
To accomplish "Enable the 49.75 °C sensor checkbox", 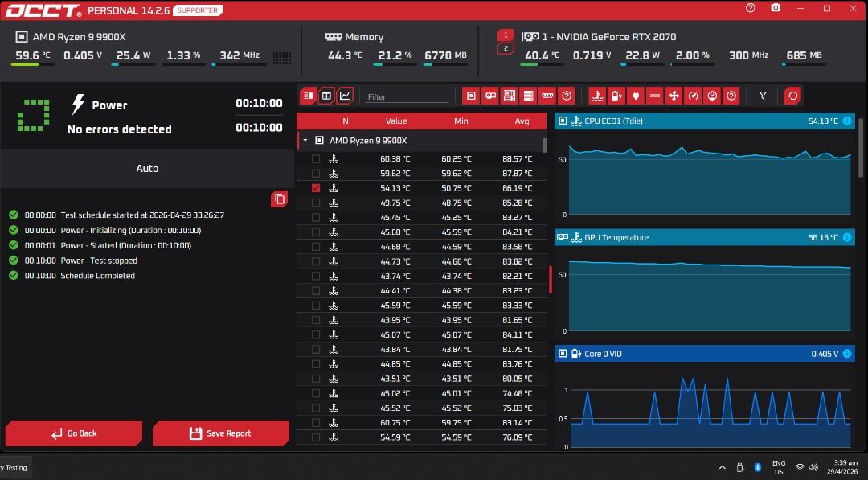I will (316, 203).
